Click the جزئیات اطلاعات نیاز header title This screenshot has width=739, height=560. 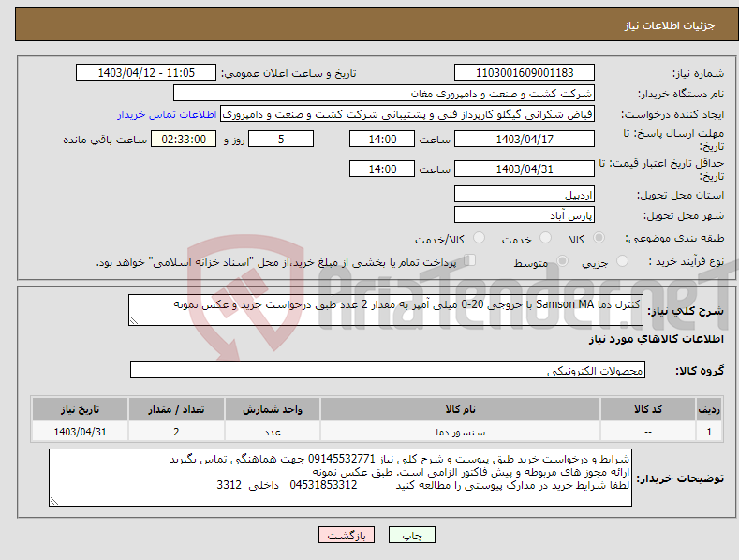[670, 25]
